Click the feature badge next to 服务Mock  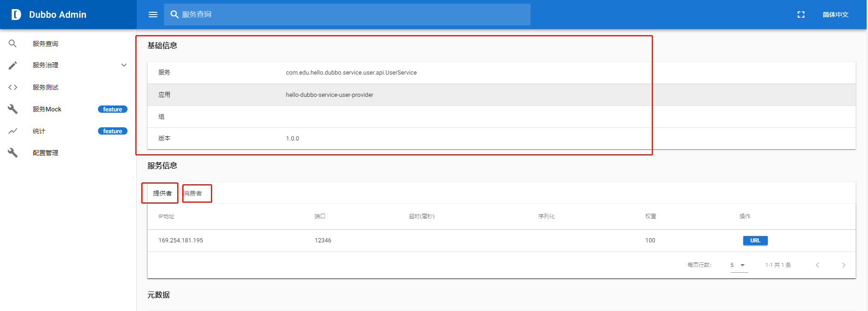tap(112, 109)
